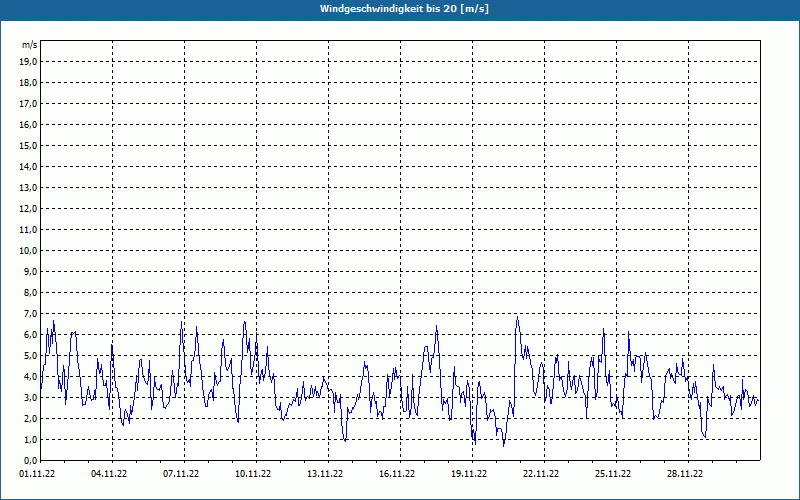This screenshot has height=500, width=800.
Task: Click the y-axis label 13,0
Action: click(28, 187)
